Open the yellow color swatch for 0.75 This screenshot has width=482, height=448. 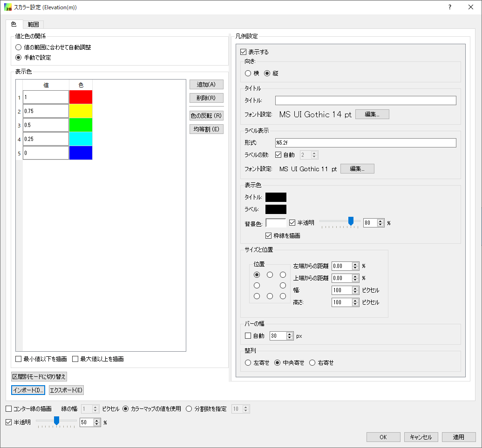coord(81,111)
